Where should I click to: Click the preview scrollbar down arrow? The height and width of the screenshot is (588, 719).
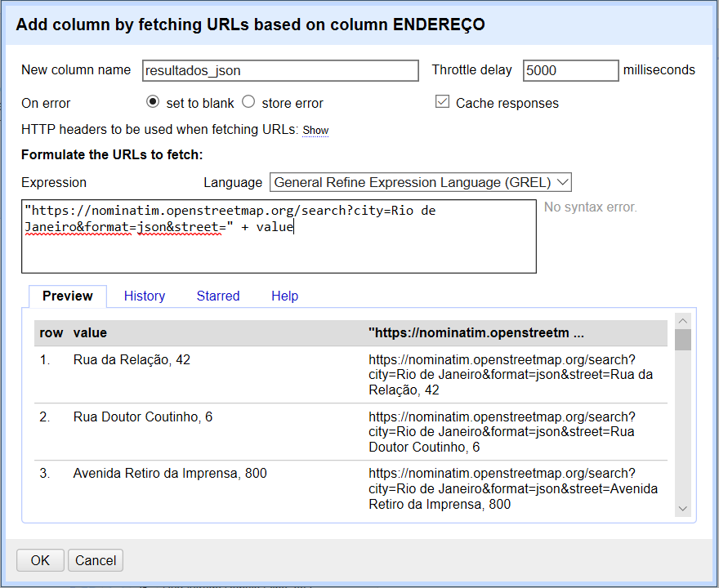point(683,509)
